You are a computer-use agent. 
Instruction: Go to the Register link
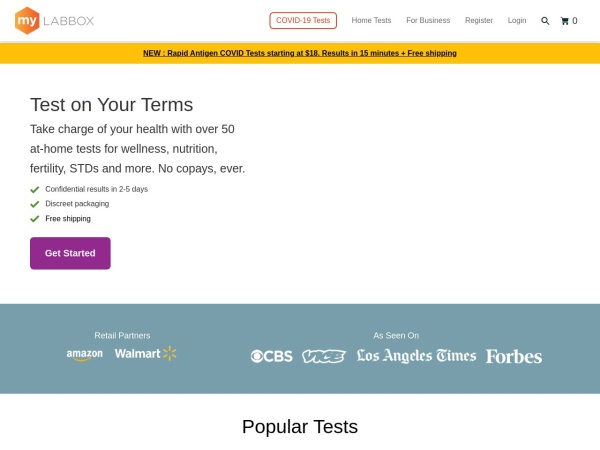tap(479, 20)
